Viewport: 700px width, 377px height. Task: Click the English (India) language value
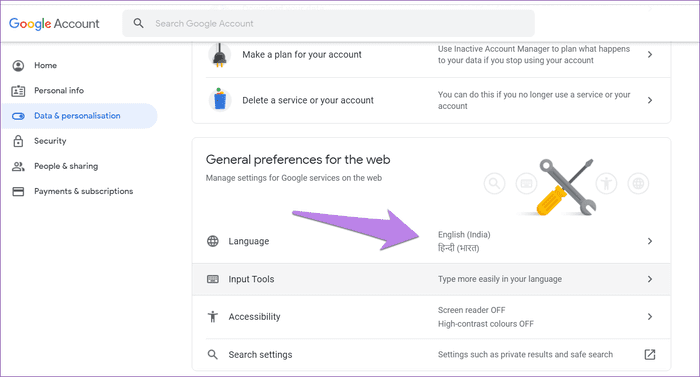pos(464,235)
